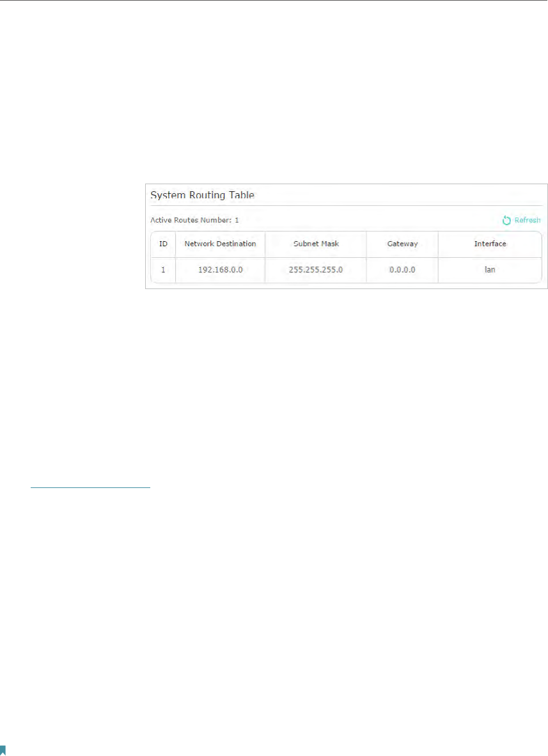The height and width of the screenshot is (756, 548).
Task: Click the Network Destination column header
Action: pyautogui.click(x=220, y=244)
